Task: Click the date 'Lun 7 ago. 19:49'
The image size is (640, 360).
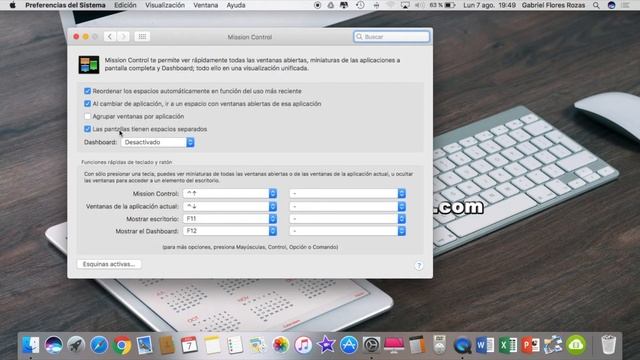Action: (x=489, y=5)
